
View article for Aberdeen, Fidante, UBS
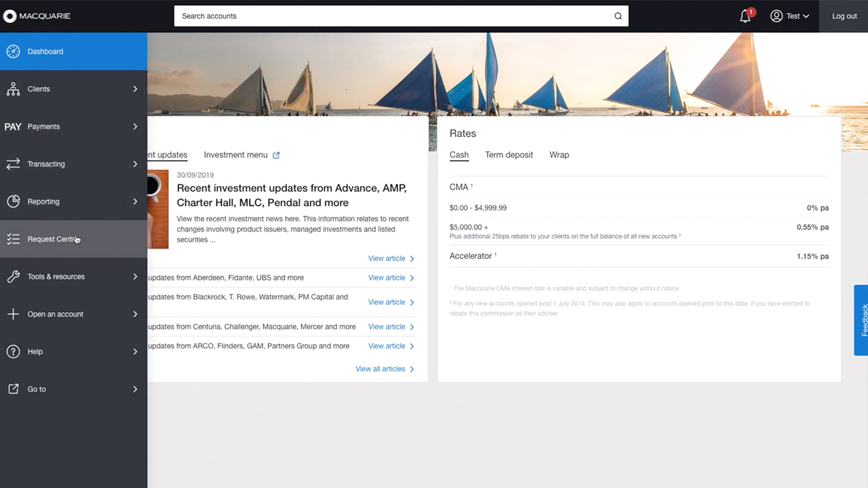[391, 278]
